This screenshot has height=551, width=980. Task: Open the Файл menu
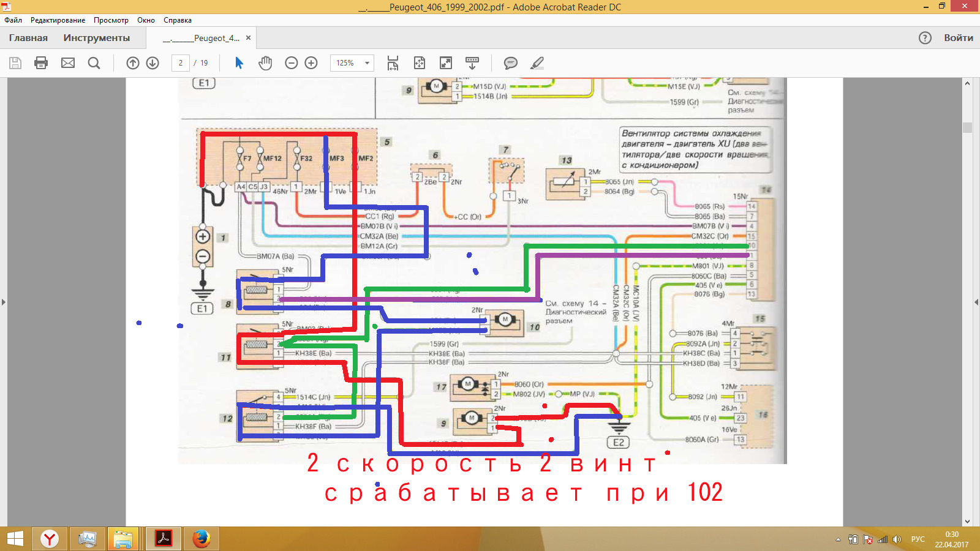coord(13,20)
